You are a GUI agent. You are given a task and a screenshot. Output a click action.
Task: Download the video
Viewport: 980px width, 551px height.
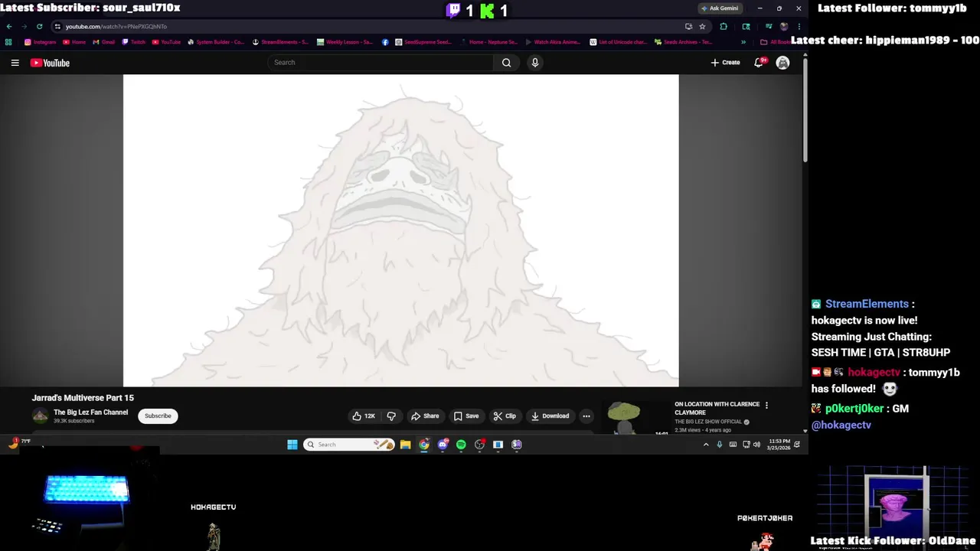(x=550, y=416)
